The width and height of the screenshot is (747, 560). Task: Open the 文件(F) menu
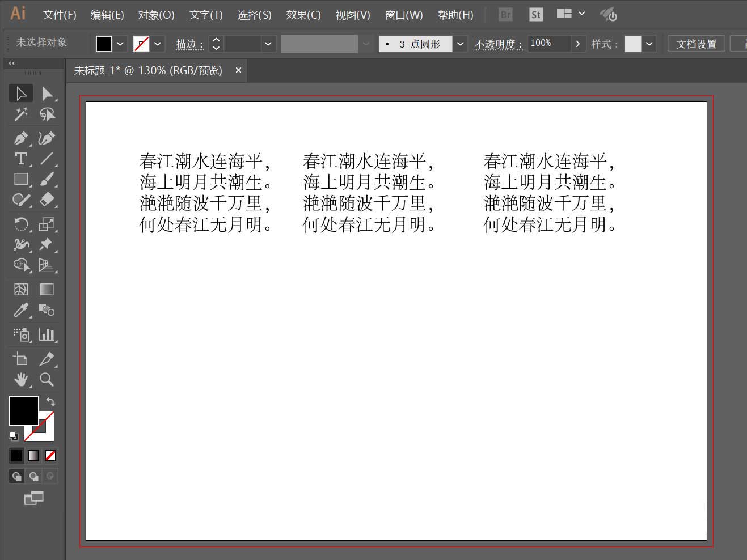[x=60, y=15]
